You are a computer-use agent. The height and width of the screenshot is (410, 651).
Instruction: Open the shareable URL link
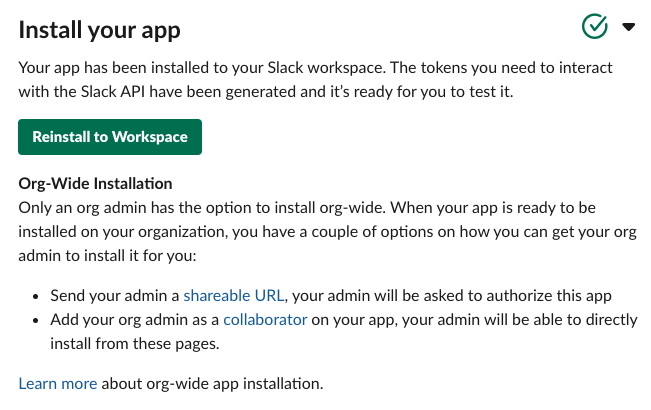(234, 295)
